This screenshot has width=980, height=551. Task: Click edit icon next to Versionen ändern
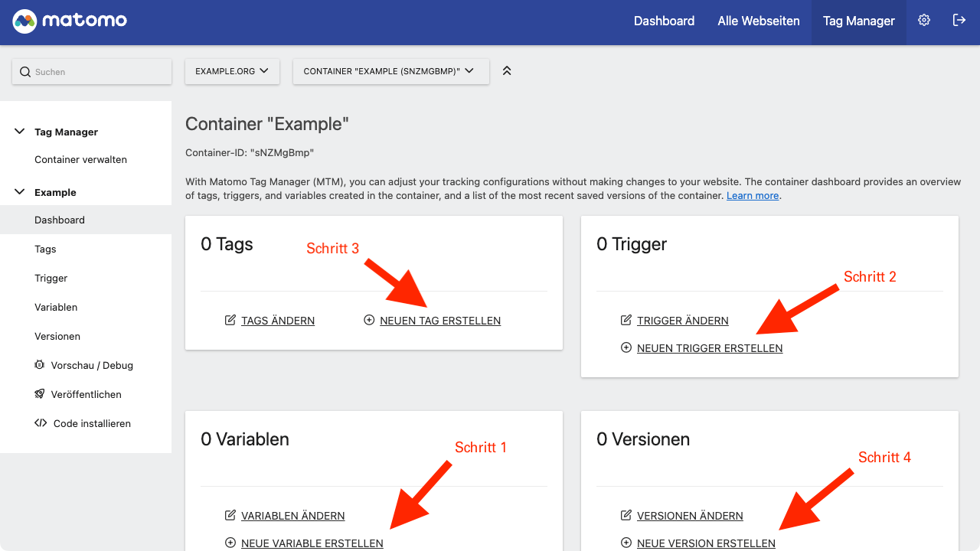click(x=626, y=515)
